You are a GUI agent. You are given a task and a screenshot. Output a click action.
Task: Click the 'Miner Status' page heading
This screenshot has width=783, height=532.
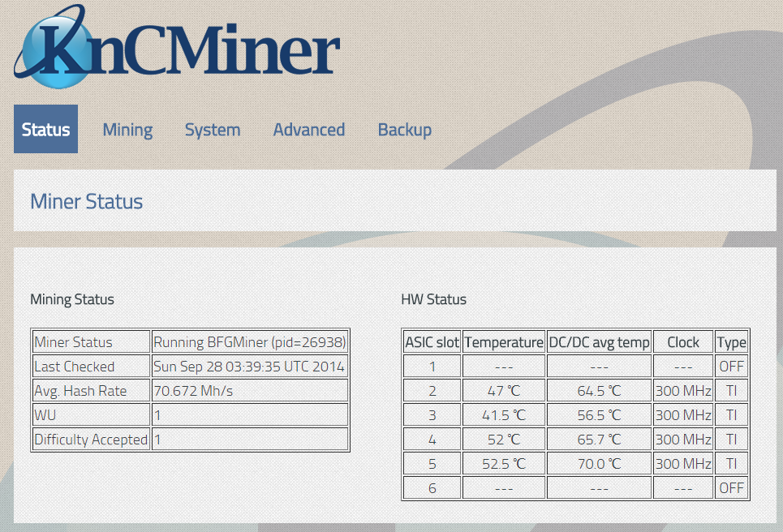86,201
